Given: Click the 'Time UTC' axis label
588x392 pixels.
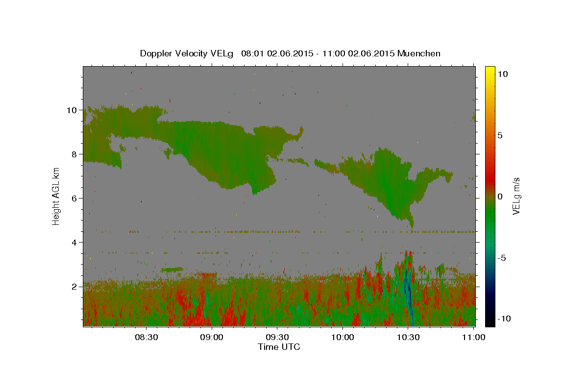Looking at the screenshot, I should [279, 347].
